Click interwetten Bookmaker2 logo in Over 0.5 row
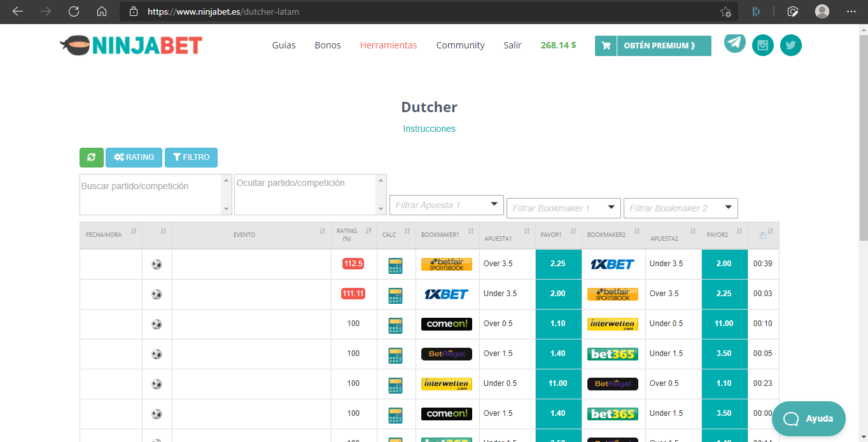Image resolution: width=868 pixels, height=442 pixels. click(613, 324)
